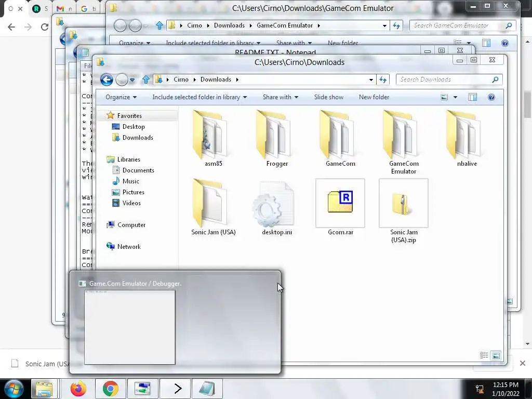
Task: Toggle the preview pane in Downloads window
Action: (x=473, y=97)
